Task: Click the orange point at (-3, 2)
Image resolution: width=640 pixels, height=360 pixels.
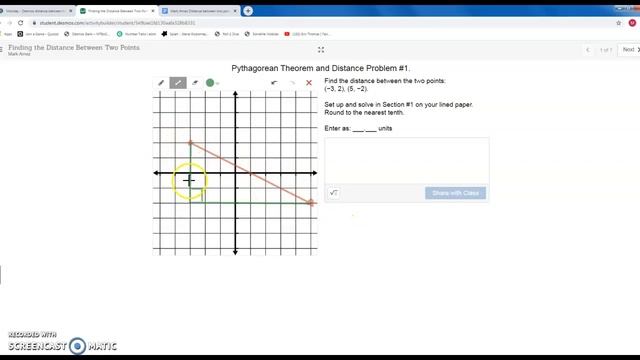Action: (x=190, y=142)
